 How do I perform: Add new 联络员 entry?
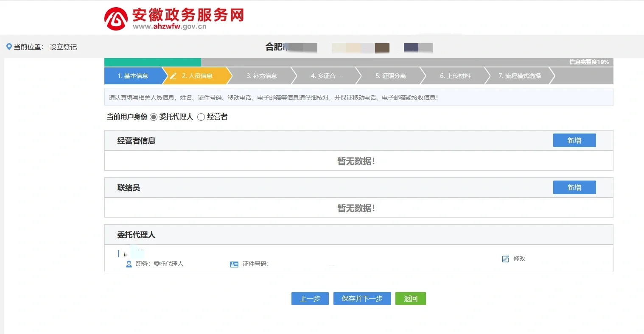pos(574,188)
